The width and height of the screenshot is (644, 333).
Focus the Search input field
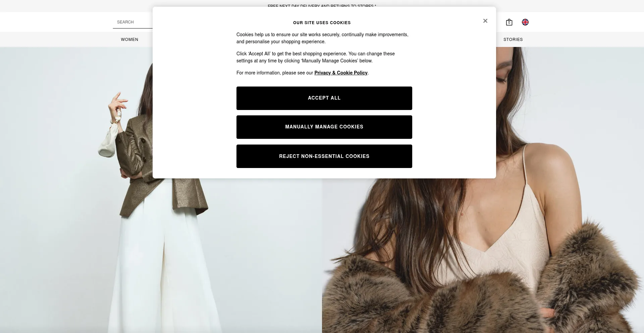tap(133, 22)
